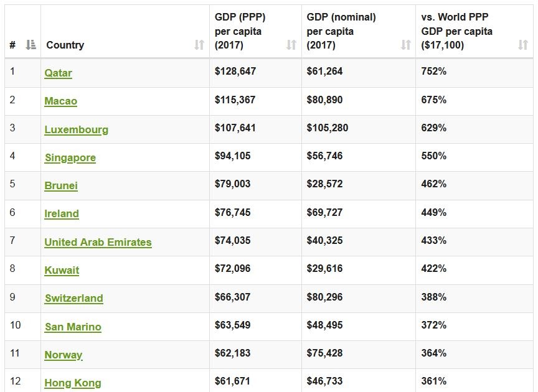This screenshot has width=538, height=392.
Task: Click the sort icon on vs. World PPP column
Action: (524, 45)
